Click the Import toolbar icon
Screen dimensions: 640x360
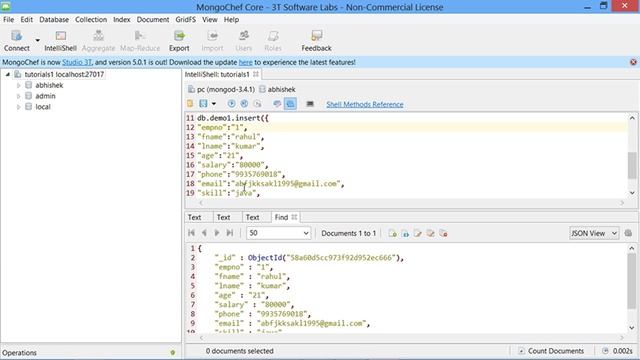click(212, 41)
